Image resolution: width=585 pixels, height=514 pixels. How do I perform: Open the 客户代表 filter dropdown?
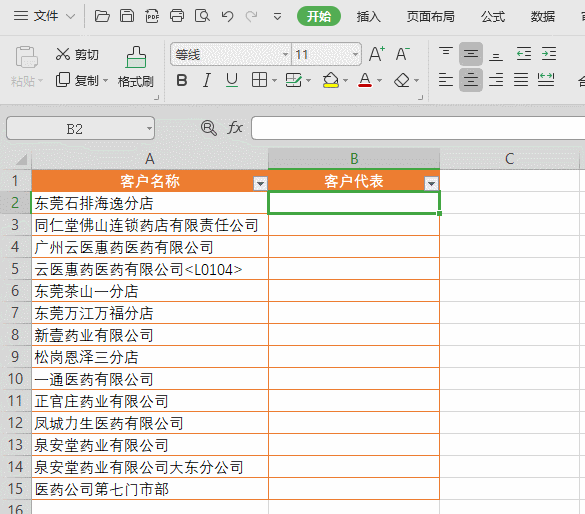431,183
